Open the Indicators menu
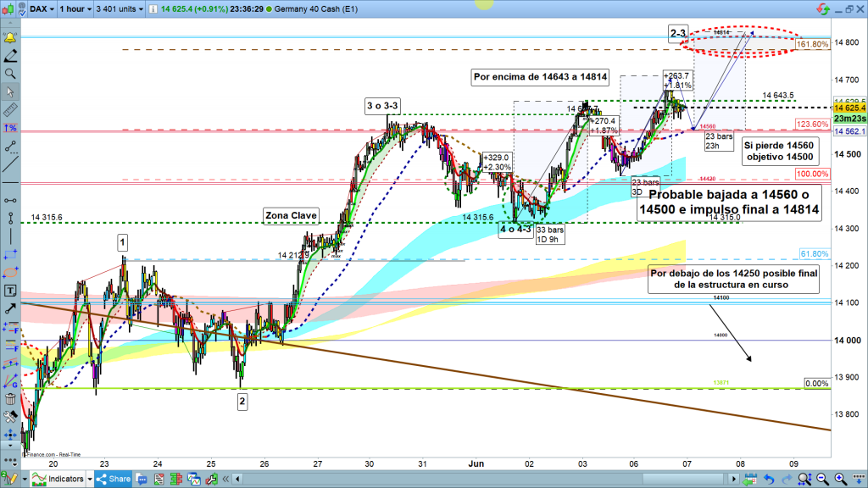 pos(59,480)
